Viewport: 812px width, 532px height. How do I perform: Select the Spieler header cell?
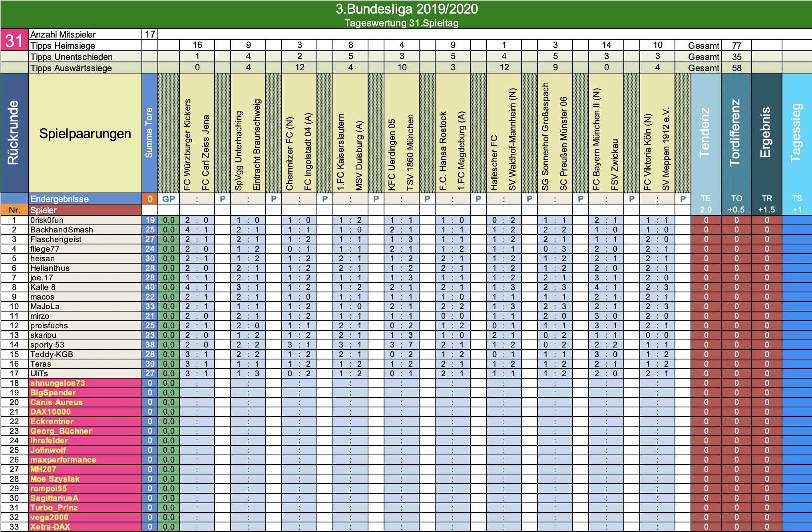tap(85, 210)
